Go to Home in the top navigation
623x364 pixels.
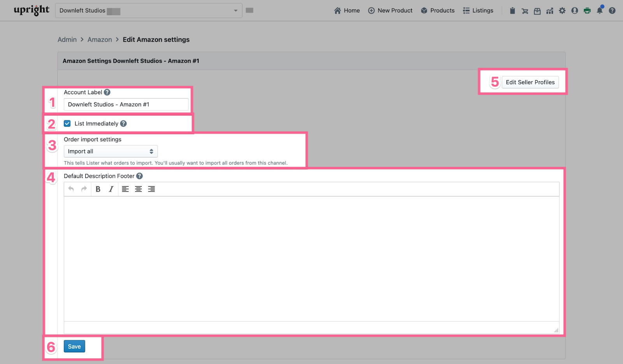point(347,11)
